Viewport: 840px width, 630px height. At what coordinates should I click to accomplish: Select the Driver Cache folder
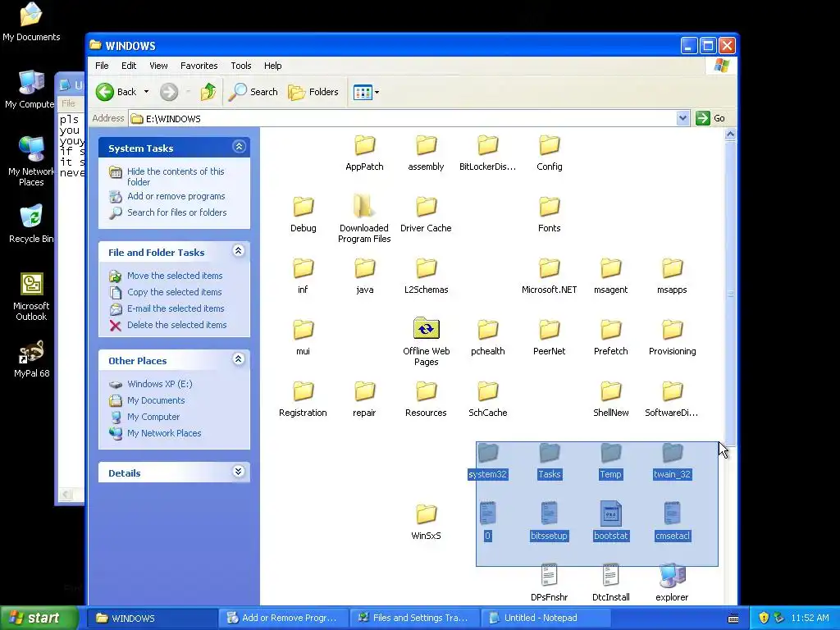426,214
